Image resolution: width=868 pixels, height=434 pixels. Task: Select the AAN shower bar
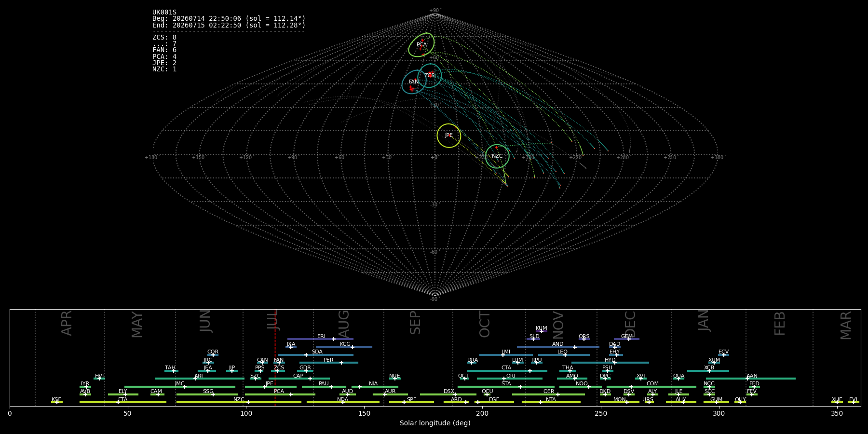pyautogui.click(x=751, y=379)
